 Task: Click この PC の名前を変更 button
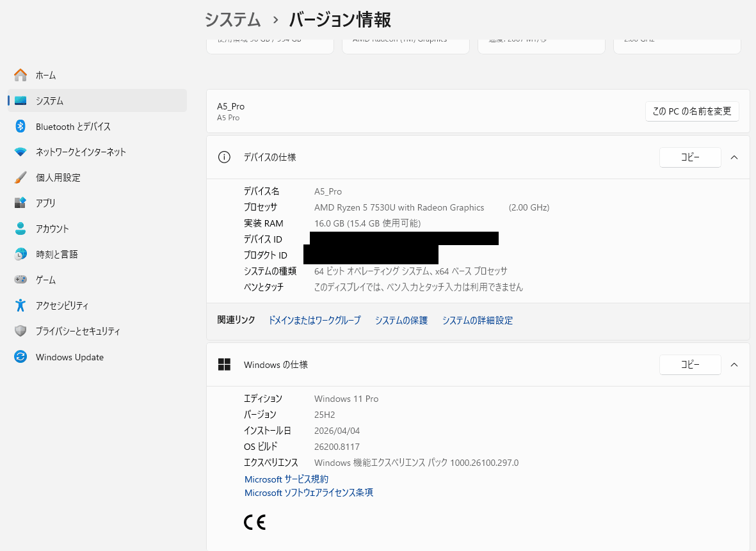click(692, 111)
